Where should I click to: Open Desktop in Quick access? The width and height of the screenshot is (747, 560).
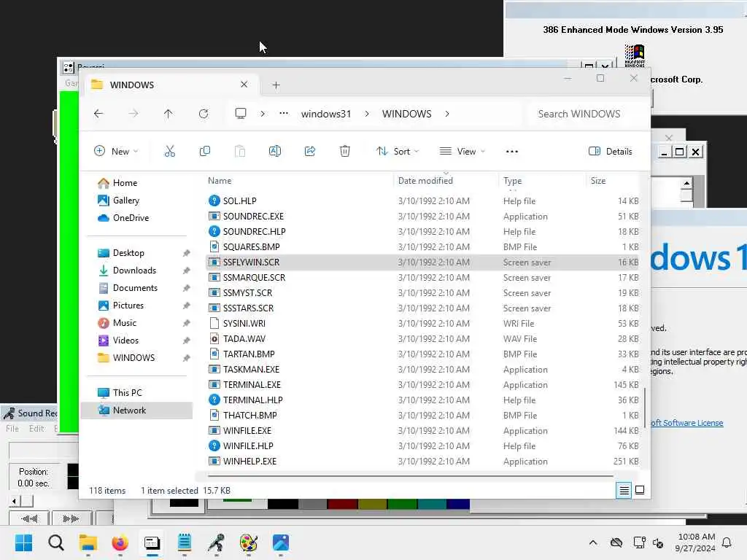pyautogui.click(x=128, y=253)
